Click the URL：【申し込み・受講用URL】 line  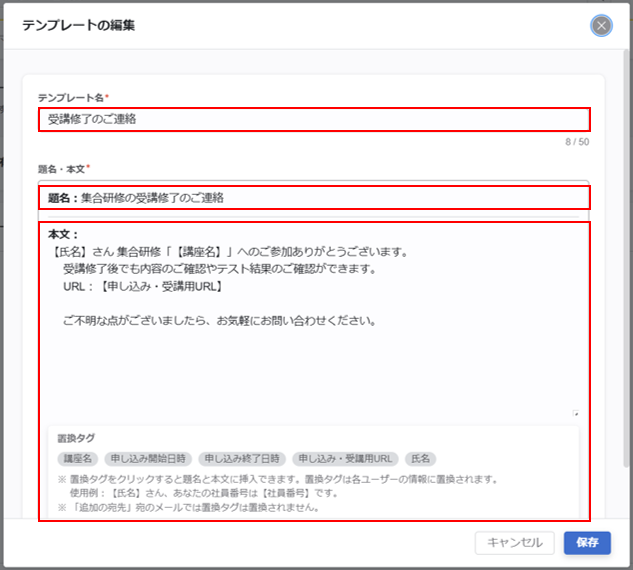[143, 287]
